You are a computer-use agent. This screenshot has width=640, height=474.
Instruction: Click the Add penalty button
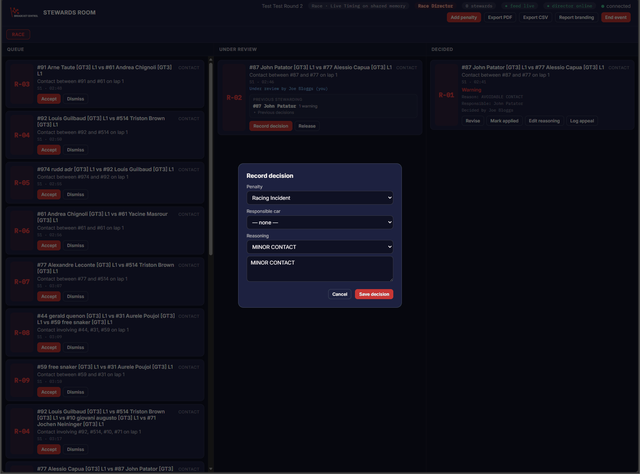click(464, 17)
